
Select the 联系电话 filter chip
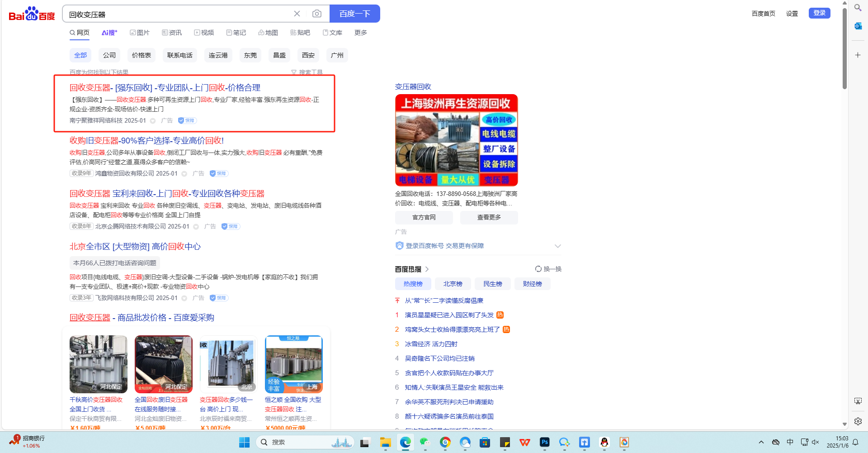[179, 55]
